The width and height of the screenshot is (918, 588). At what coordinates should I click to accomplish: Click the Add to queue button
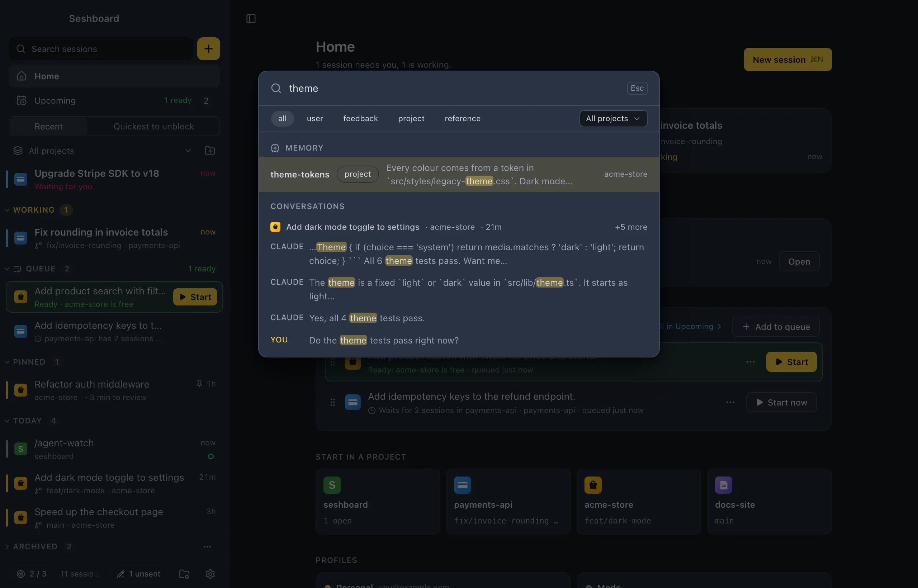(x=776, y=327)
